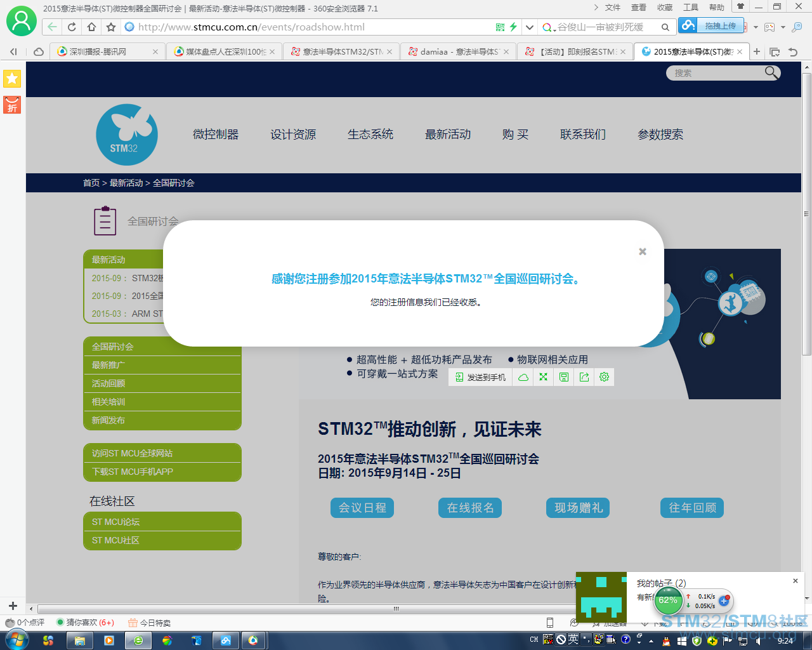Click the cloud save icon in floating toolbar
Screen dimensions: 812x650
523,377
